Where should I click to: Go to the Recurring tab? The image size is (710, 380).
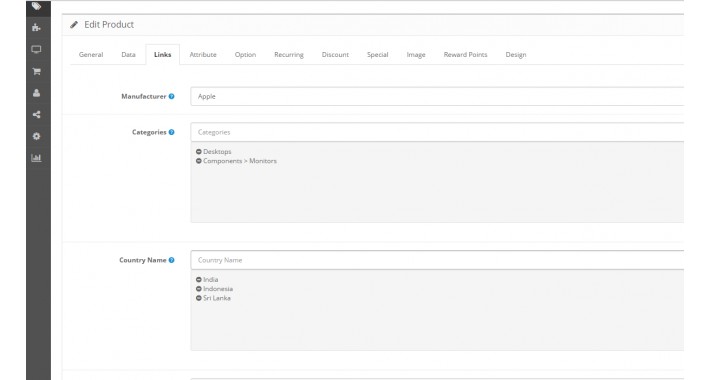289,55
